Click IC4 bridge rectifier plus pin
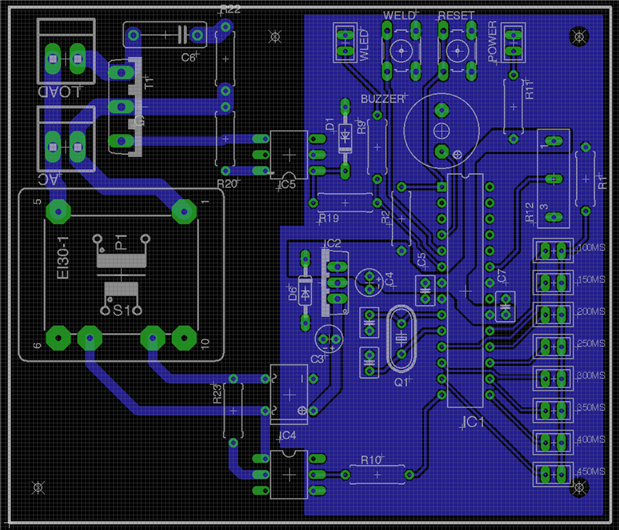Screen dimensions: 619x530 tap(313, 411)
